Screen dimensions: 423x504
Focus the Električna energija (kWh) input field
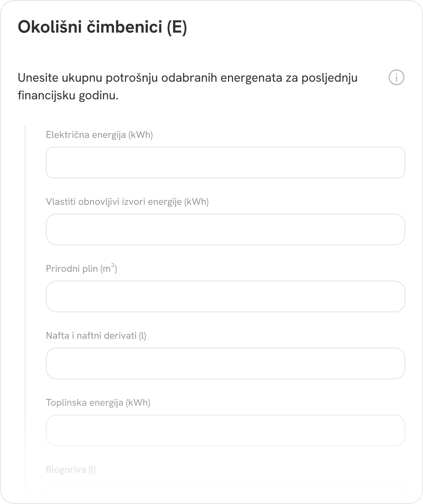click(x=225, y=163)
